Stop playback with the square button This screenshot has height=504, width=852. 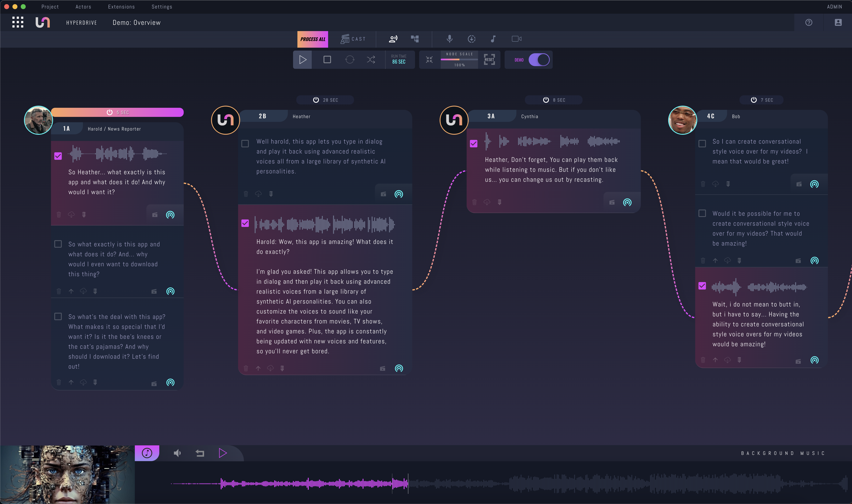[x=327, y=60]
